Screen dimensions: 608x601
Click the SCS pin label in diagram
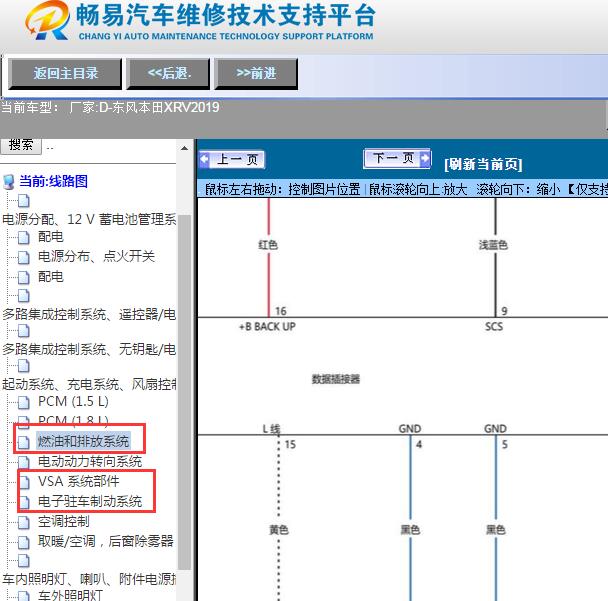pyautogui.click(x=494, y=326)
